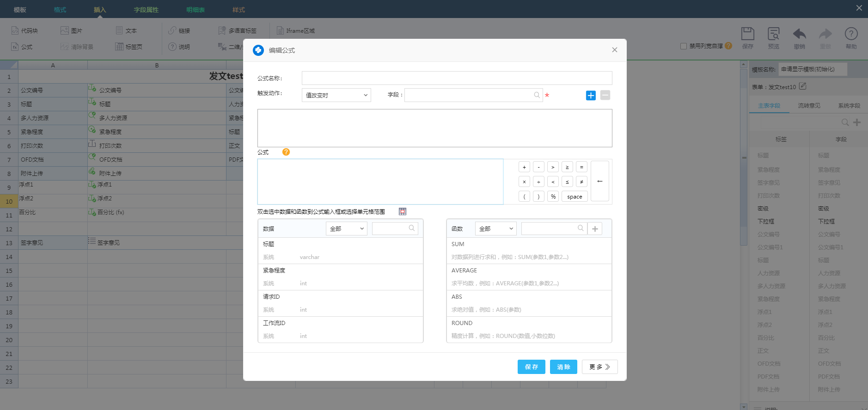This screenshot has width=868, height=410.
Task: Open the 函数 category dropdown set to 全部
Action: tap(495, 229)
